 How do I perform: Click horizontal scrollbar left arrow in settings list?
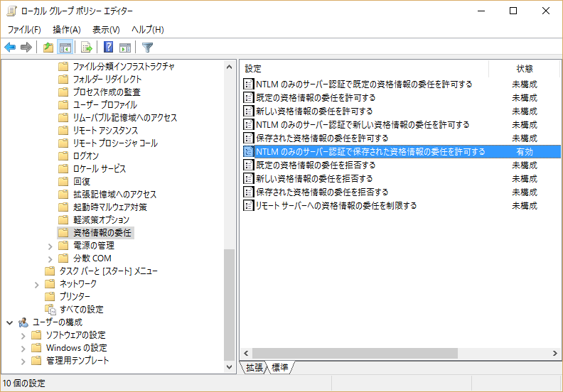[246, 353]
